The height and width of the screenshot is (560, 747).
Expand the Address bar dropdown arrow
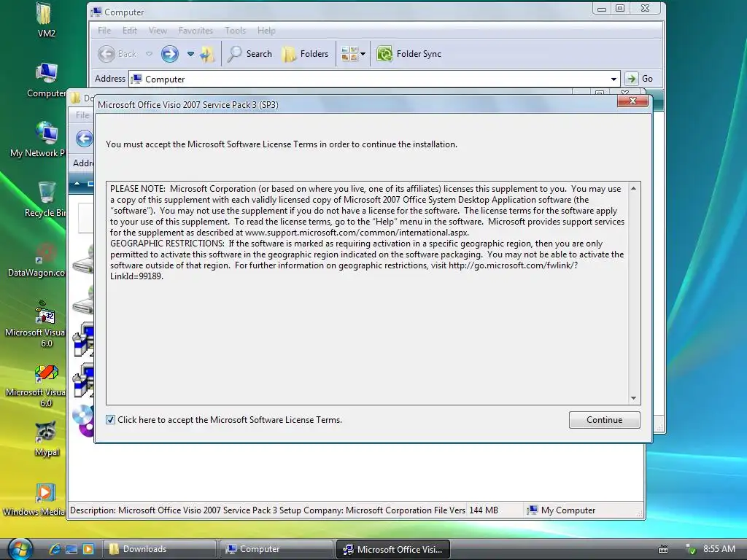click(614, 79)
